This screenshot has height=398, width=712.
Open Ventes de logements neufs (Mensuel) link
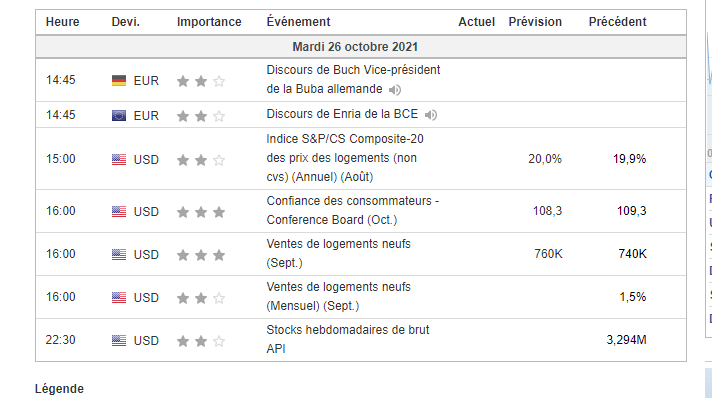click(x=338, y=296)
